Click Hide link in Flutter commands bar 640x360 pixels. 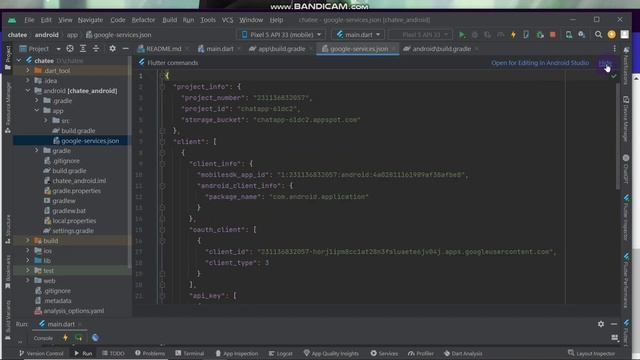pos(605,63)
